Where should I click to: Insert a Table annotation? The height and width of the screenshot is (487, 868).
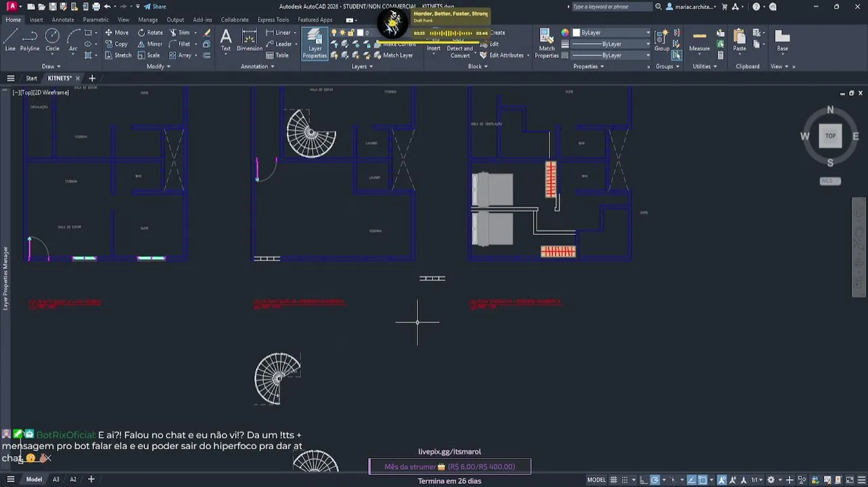click(x=277, y=55)
